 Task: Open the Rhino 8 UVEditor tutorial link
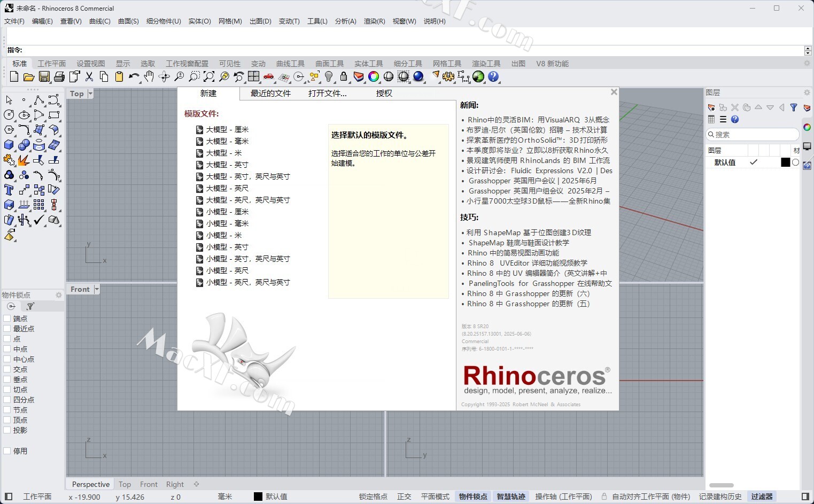click(527, 263)
